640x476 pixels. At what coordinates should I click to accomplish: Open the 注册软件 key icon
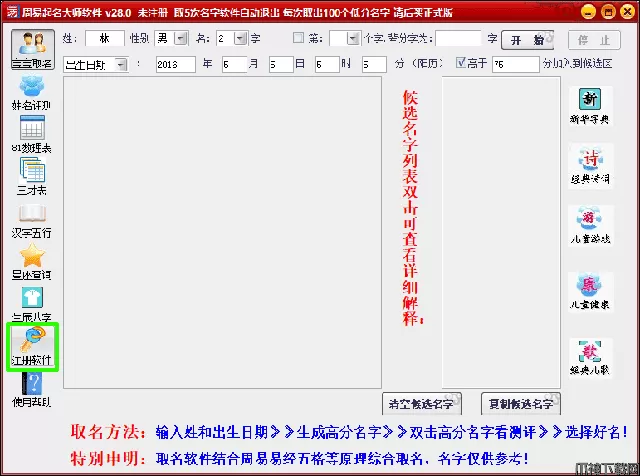[x=32, y=347]
